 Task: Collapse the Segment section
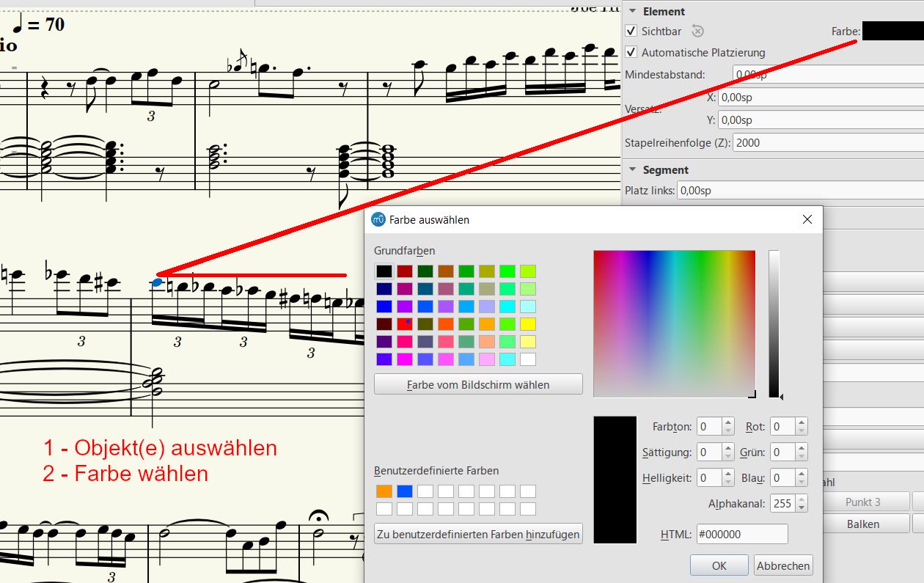pyautogui.click(x=632, y=170)
